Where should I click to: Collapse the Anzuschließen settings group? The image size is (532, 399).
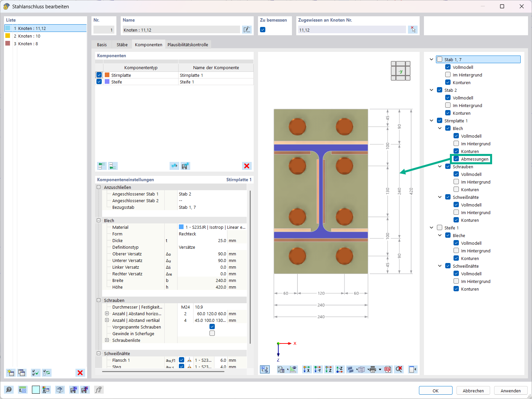point(99,187)
